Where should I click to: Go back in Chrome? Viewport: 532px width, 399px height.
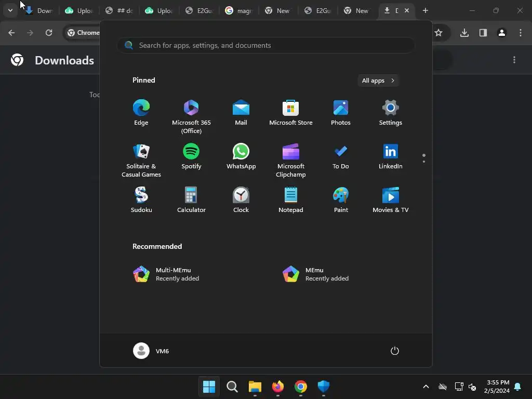(x=11, y=33)
